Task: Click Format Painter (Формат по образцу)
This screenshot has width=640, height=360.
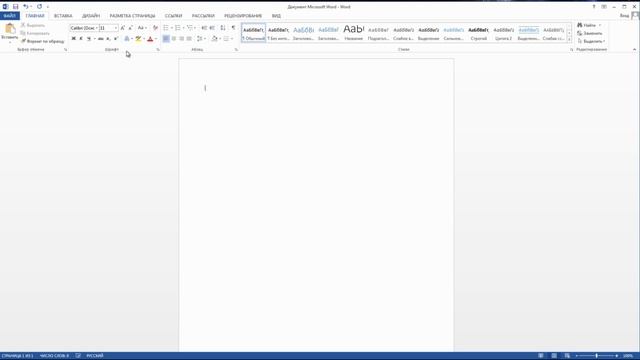Action: tap(42, 41)
